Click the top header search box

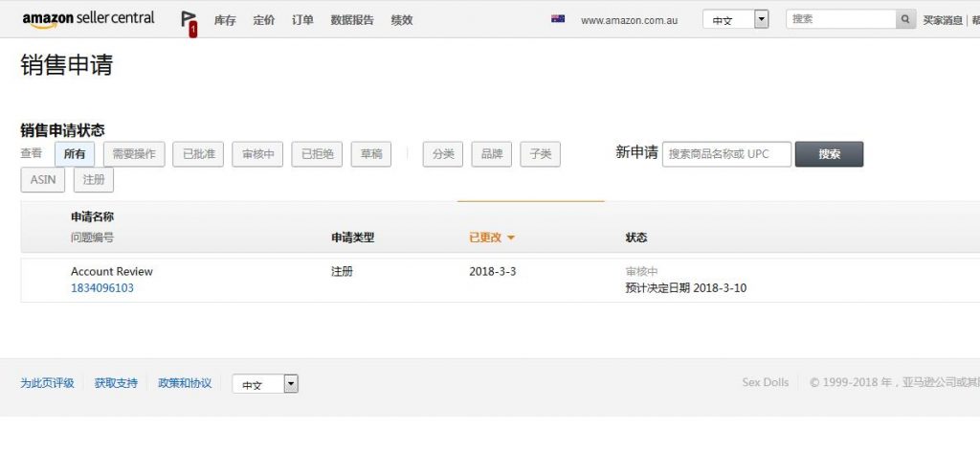tap(840, 19)
